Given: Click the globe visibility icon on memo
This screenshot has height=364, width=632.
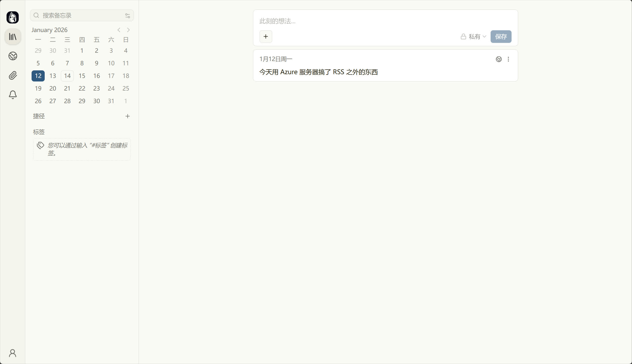Looking at the screenshot, I should (498, 59).
